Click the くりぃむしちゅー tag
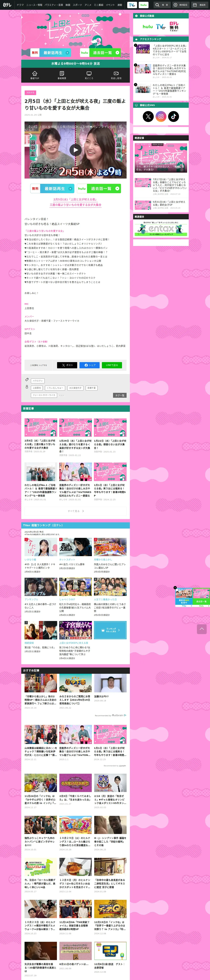Screen dimensions: 210x980 click(55, 388)
